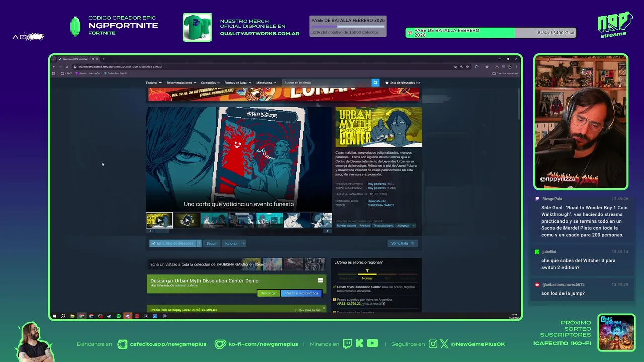The width and height of the screenshot is (644, 362).
Task: Click the Novelas visuales tag
Action: coord(346,226)
